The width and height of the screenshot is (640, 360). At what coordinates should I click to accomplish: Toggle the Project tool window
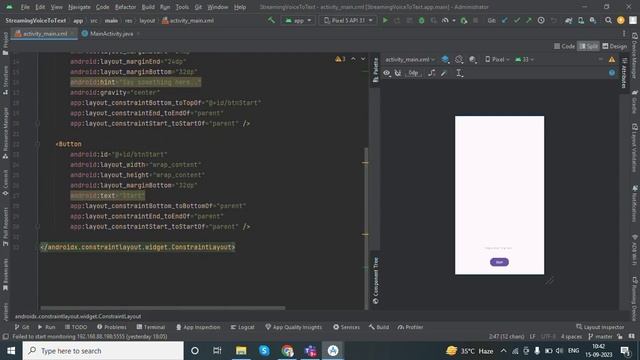(x=5, y=43)
